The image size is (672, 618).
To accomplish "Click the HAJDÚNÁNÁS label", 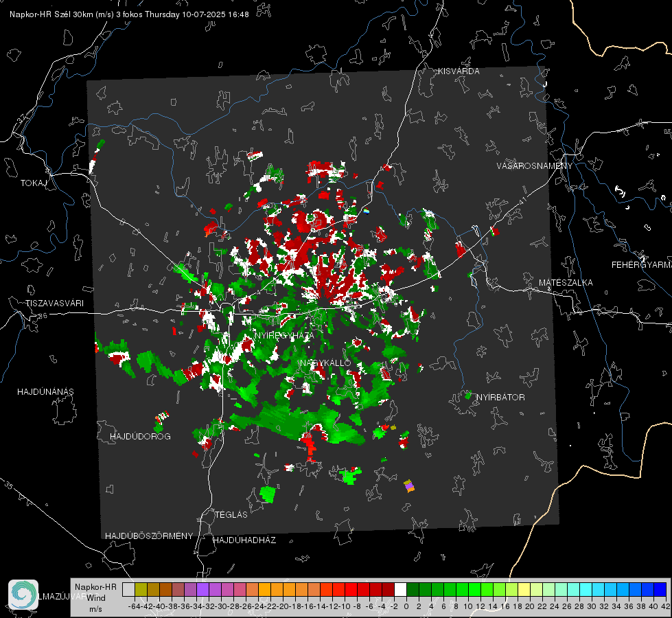I will point(45,392).
